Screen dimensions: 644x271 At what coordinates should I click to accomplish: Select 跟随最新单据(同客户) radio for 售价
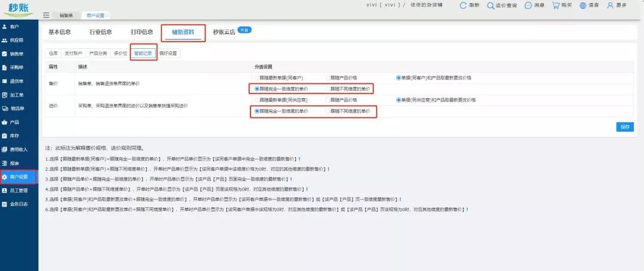click(257, 78)
